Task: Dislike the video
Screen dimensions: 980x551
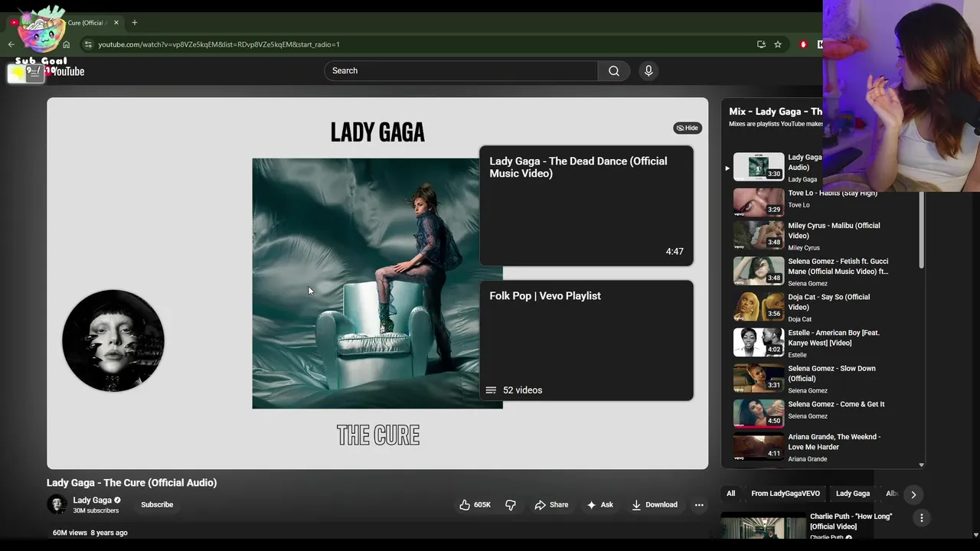Action: click(511, 505)
